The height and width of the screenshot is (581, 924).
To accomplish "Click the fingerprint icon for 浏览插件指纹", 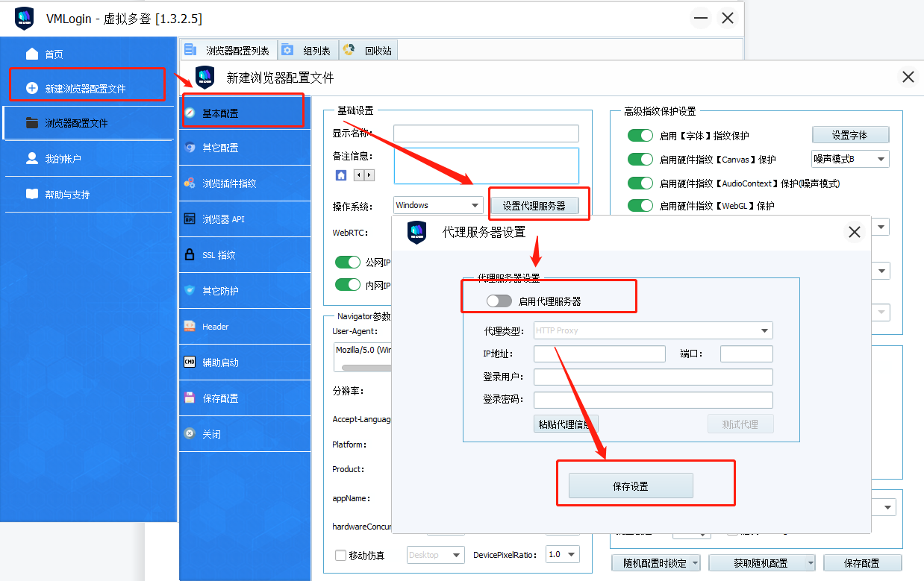I will [x=190, y=183].
